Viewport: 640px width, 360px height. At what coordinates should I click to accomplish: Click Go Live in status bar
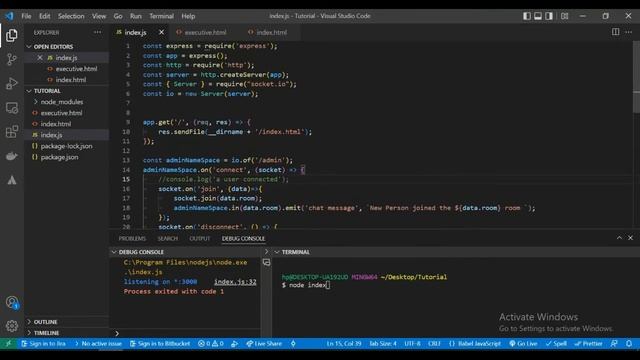(x=523, y=344)
